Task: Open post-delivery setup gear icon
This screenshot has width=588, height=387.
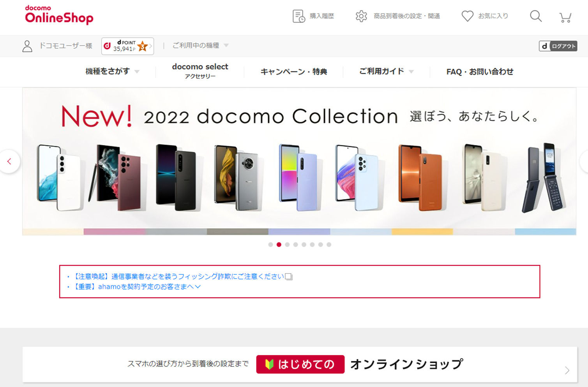Action: [x=361, y=16]
